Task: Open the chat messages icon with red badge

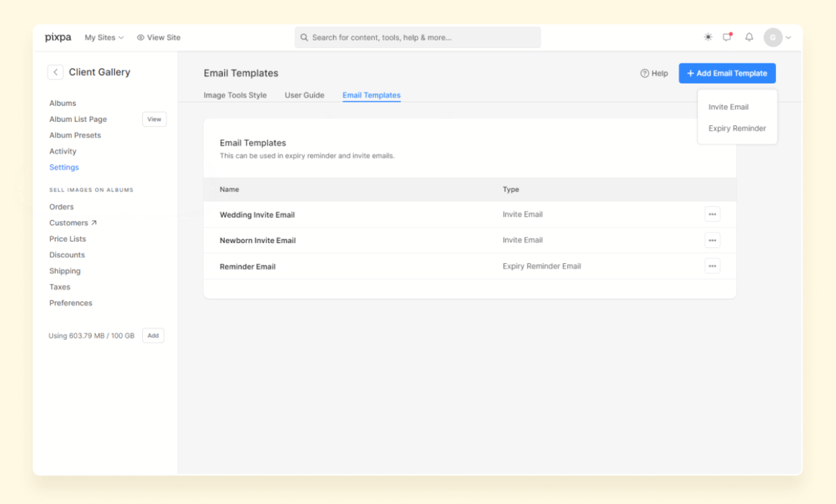Action: (727, 37)
